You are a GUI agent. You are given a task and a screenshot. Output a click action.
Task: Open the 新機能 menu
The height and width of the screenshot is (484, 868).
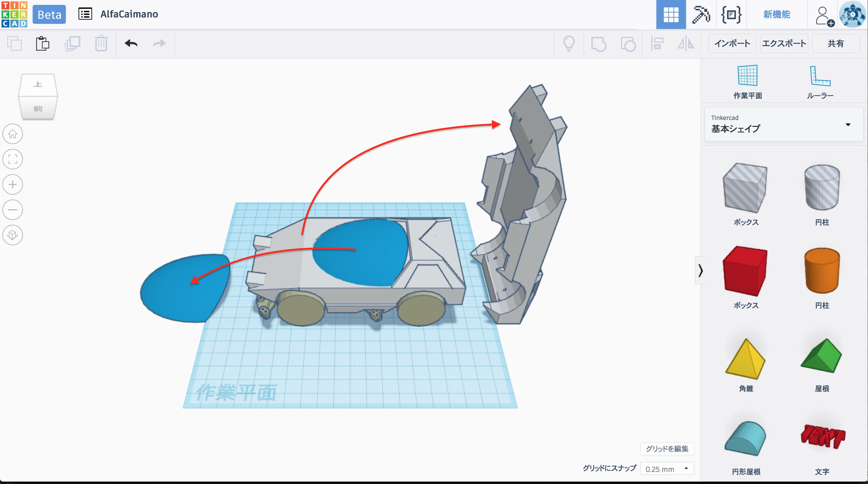pyautogui.click(x=776, y=14)
